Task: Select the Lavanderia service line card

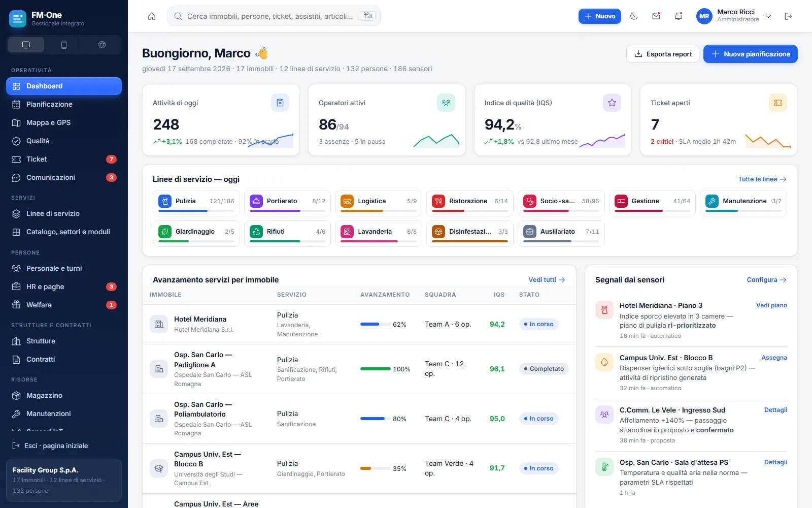Action: (x=379, y=234)
